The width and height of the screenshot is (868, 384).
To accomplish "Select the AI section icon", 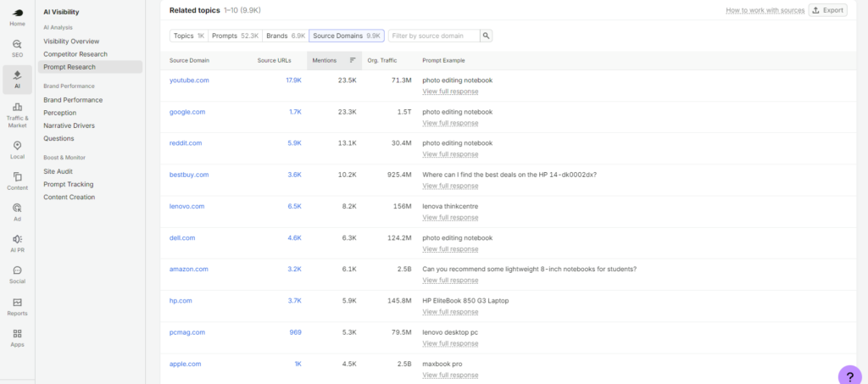I will [x=17, y=75].
